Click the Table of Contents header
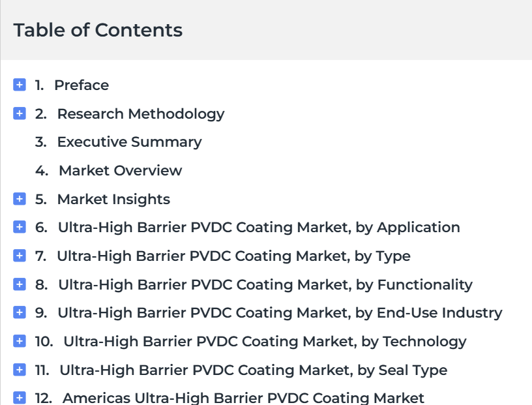Screen dimensions: 532x405 [x=98, y=30]
